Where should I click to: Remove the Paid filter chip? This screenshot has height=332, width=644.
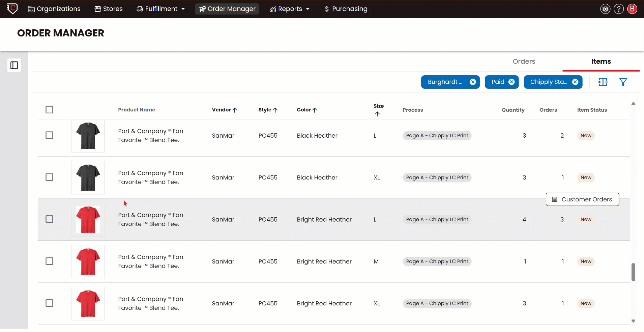pyautogui.click(x=511, y=82)
